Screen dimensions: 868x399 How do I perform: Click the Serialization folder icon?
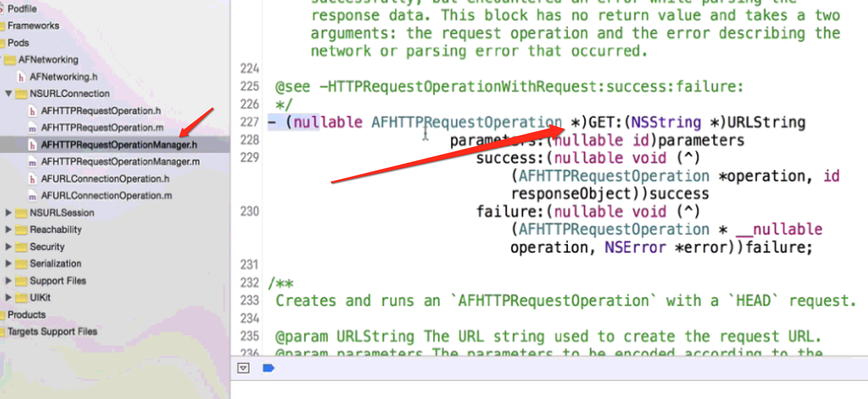point(21,264)
